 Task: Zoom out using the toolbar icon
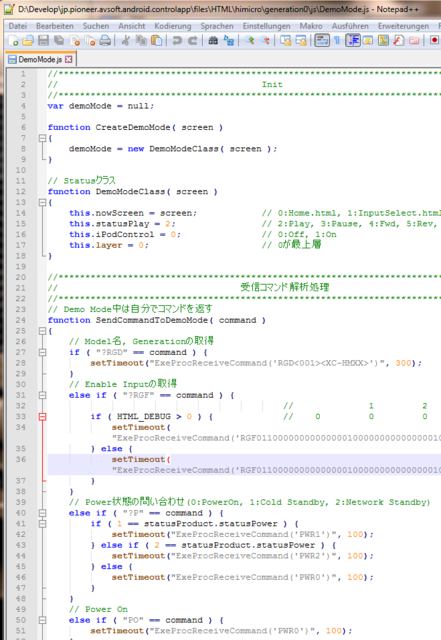[265, 40]
